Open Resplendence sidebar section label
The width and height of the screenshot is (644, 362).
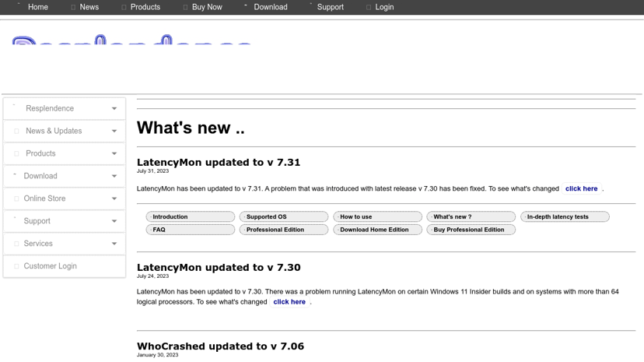pyautogui.click(x=50, y=108)
